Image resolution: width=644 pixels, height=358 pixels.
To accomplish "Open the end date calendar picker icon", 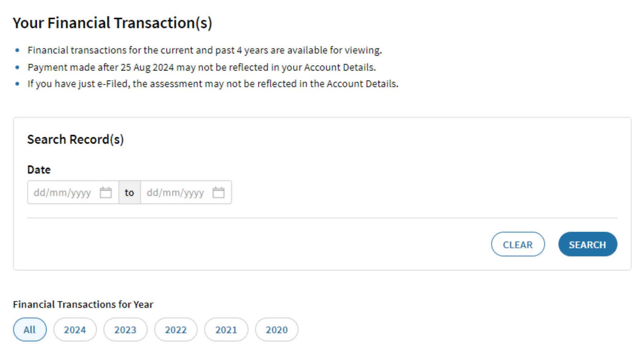I will click(x=218, y=193).
